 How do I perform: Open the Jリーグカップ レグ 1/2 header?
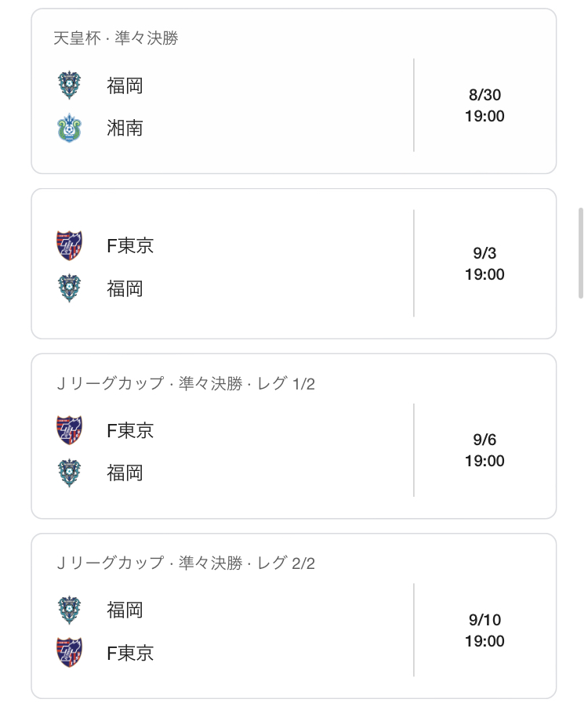[x=186, y=383]
